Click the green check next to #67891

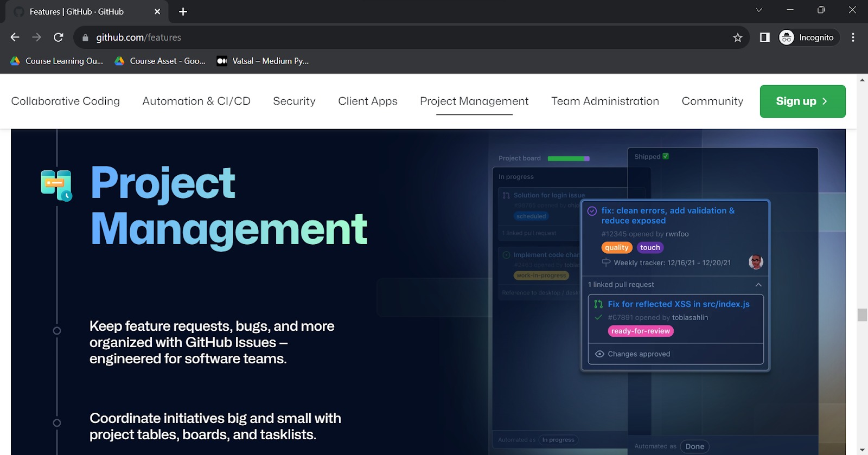598,317
